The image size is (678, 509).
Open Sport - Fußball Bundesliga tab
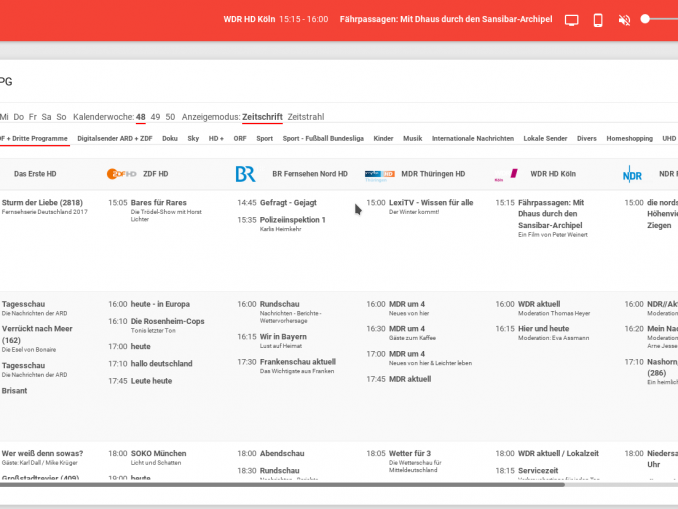[x=323, y=138]
